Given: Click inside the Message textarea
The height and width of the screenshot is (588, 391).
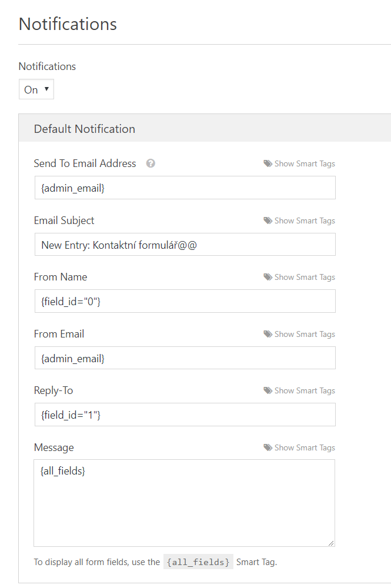Looking at the screenshot, I should (x=185, y=503).
